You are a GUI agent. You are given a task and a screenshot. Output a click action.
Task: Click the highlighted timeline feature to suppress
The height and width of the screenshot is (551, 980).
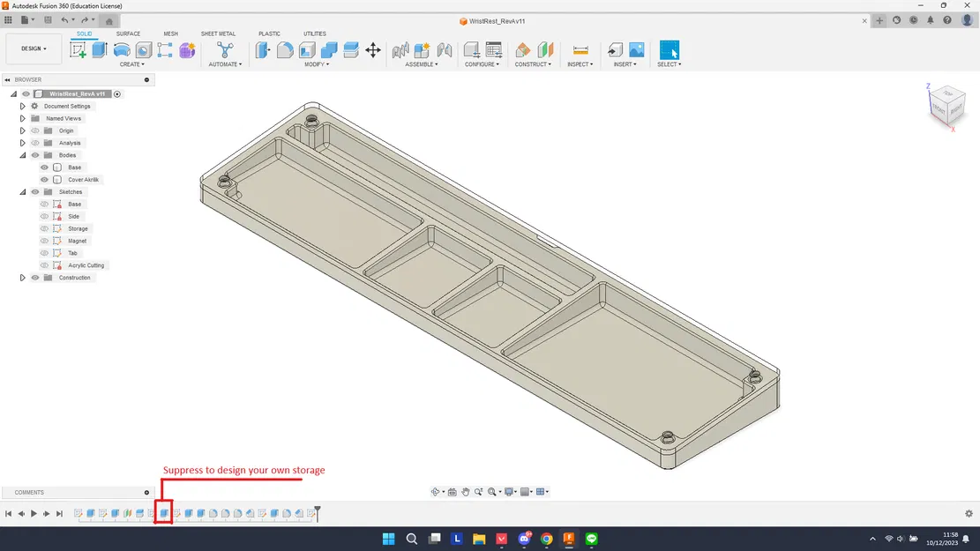pyautogui.click(x=163, y=512)
